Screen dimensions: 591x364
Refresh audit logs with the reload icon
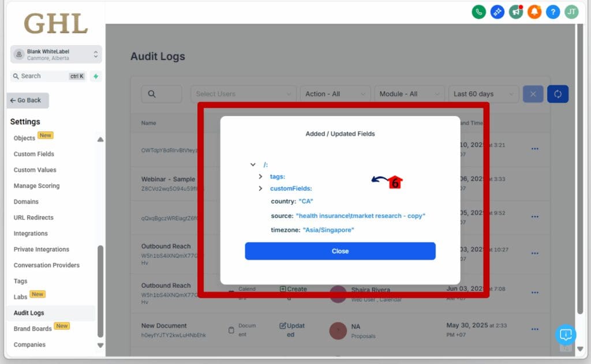[558, 93]
